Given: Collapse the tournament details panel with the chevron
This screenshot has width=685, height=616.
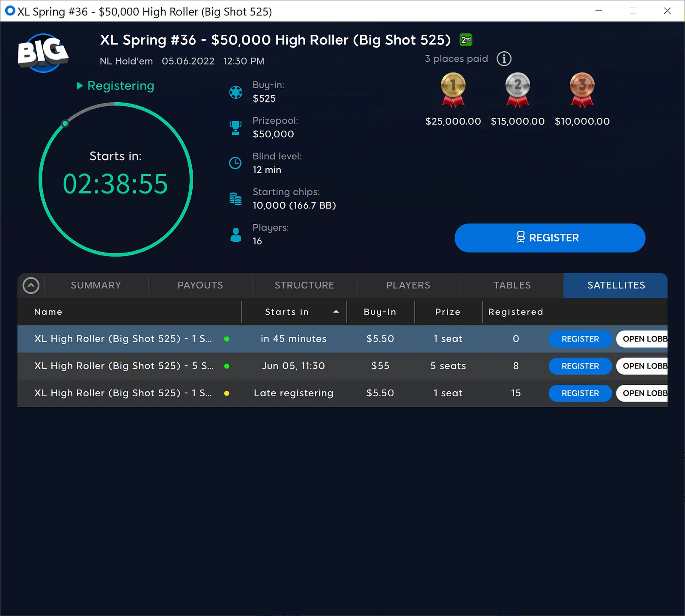Looking at the screenshot, I should coord(31,286).
